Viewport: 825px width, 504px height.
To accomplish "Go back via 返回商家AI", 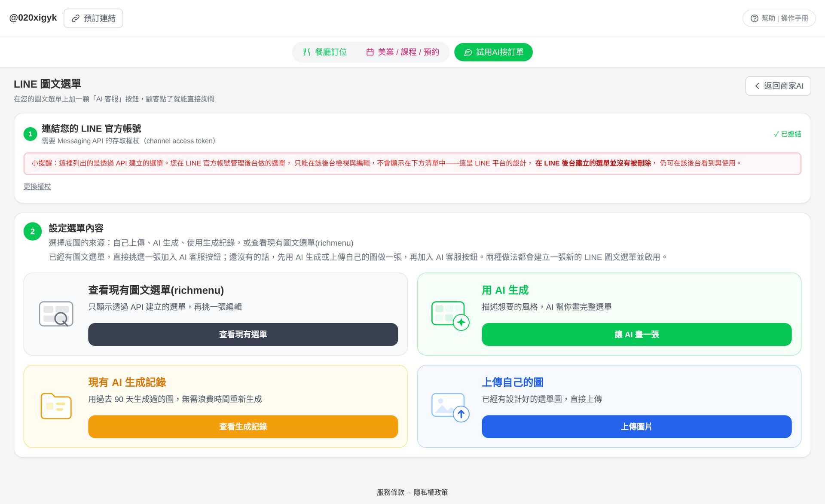I will 778,86.
